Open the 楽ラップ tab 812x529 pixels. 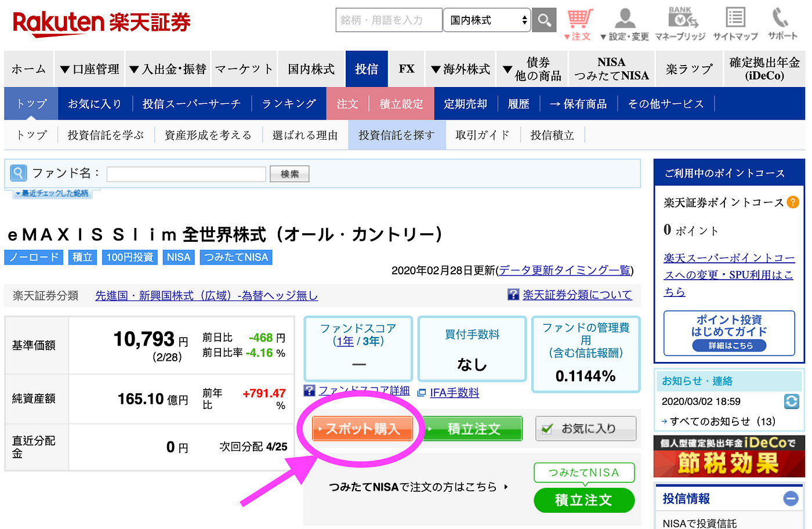(x=689, y=69)
